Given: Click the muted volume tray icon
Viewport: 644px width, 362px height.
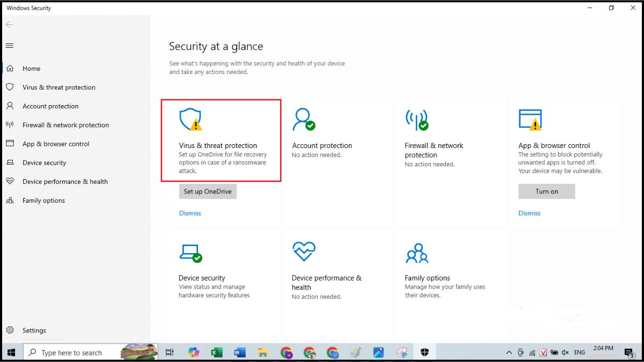Looking at the screenshot, I should pos(565,352).
